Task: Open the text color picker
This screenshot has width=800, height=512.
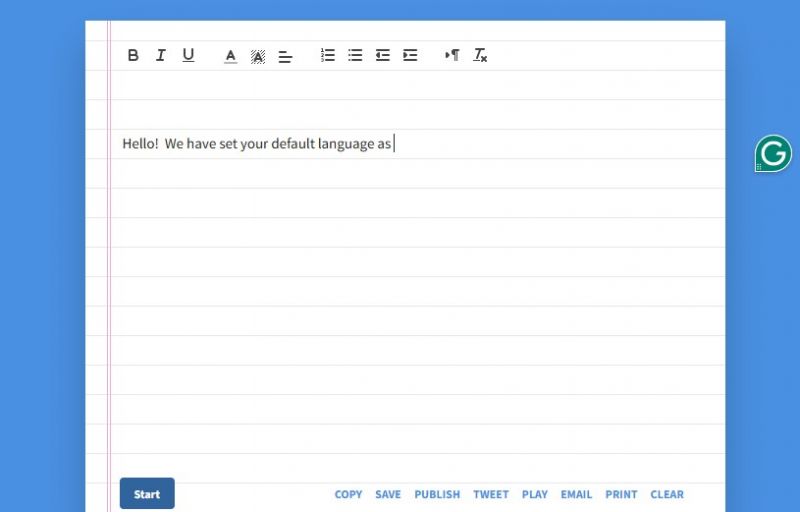Action: 230,56
